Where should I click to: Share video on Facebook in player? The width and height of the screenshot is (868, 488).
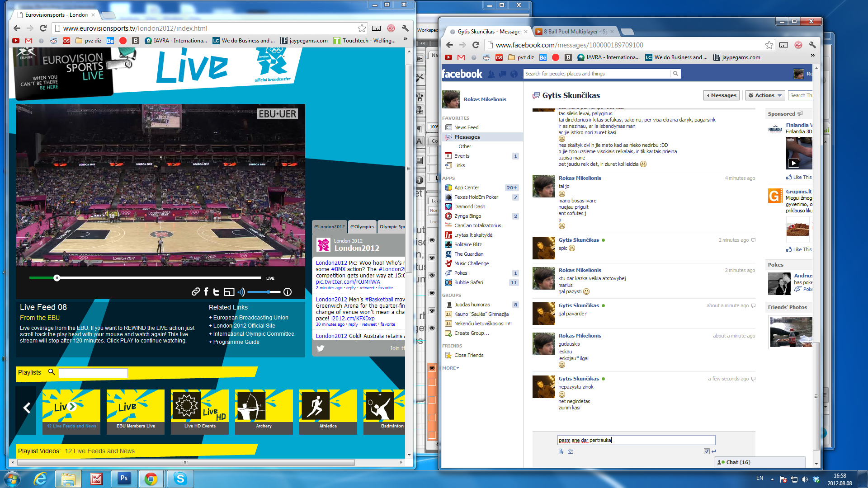(x=206, y=292)
